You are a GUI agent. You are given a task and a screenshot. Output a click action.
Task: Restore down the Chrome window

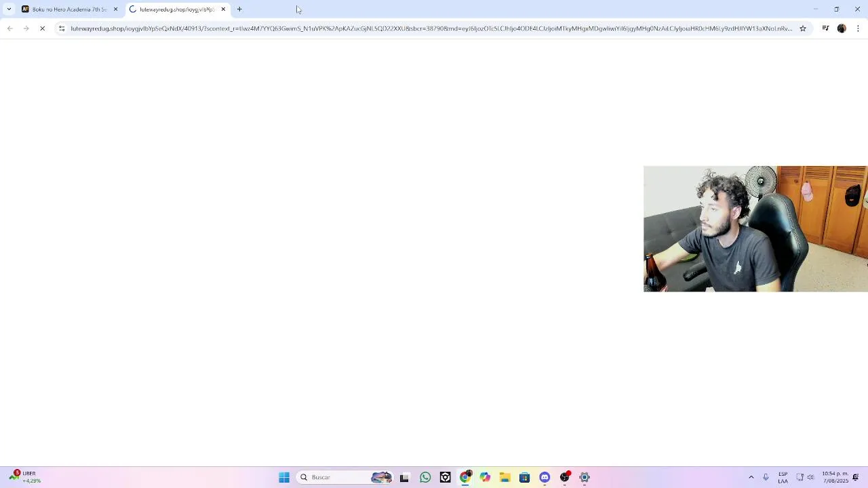click(x=837, y=9)
